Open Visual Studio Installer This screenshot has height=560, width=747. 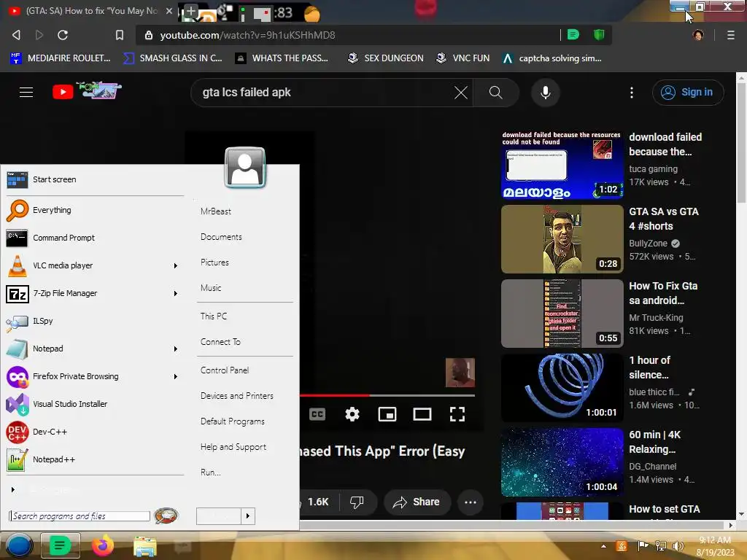94,404
